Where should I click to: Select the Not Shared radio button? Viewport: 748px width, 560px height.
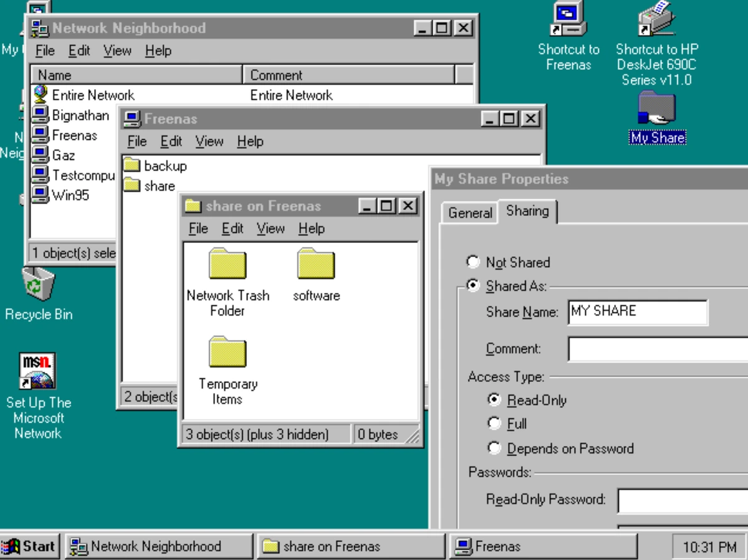(474, 262)
